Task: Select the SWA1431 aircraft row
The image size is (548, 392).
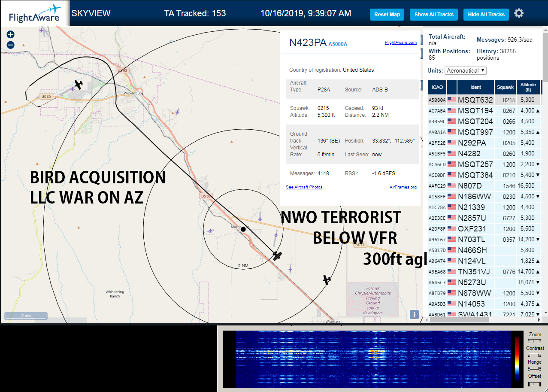Action: click(x=485, y=313)
